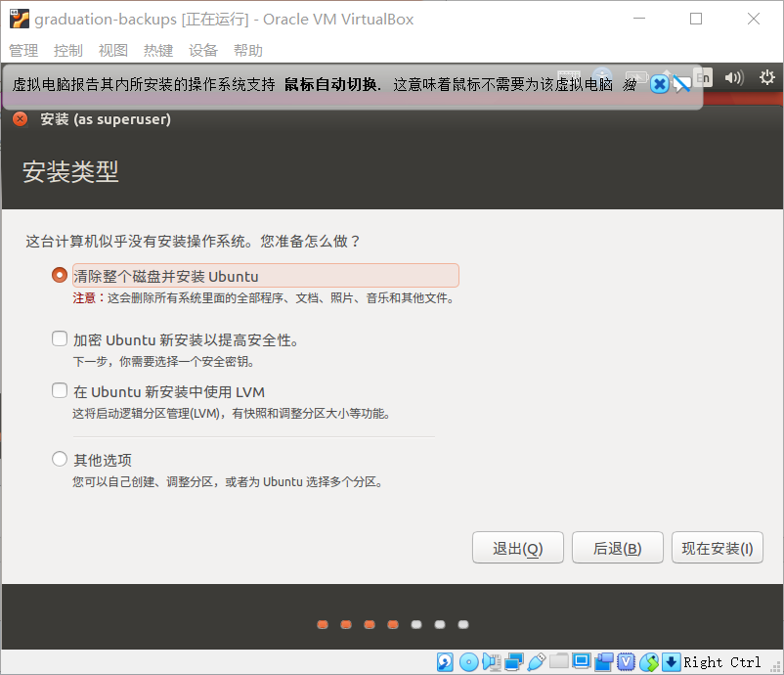
Task: Enable the 'use LVM' checkbox
Action: click(60, 390)
